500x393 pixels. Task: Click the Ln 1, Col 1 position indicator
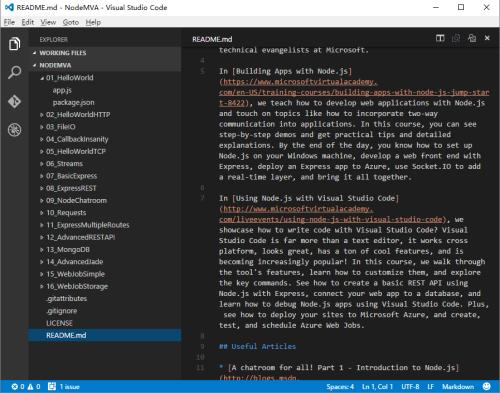[x=377, y=387]
